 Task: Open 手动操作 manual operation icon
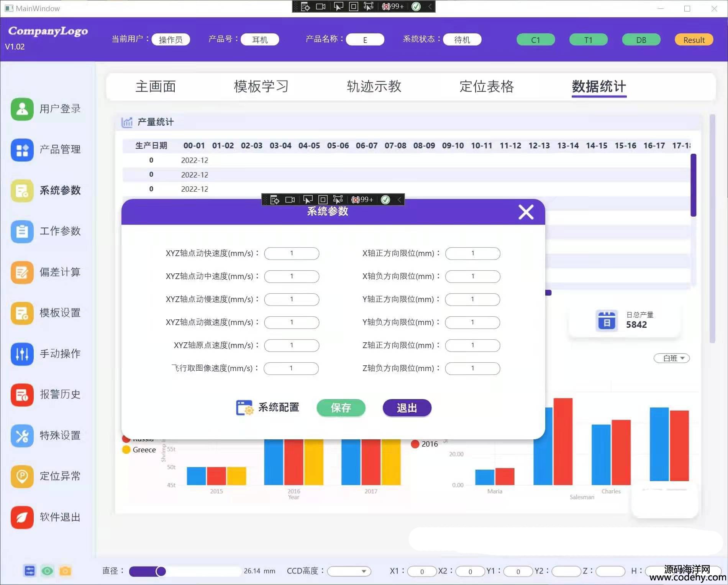coord(22,353)
